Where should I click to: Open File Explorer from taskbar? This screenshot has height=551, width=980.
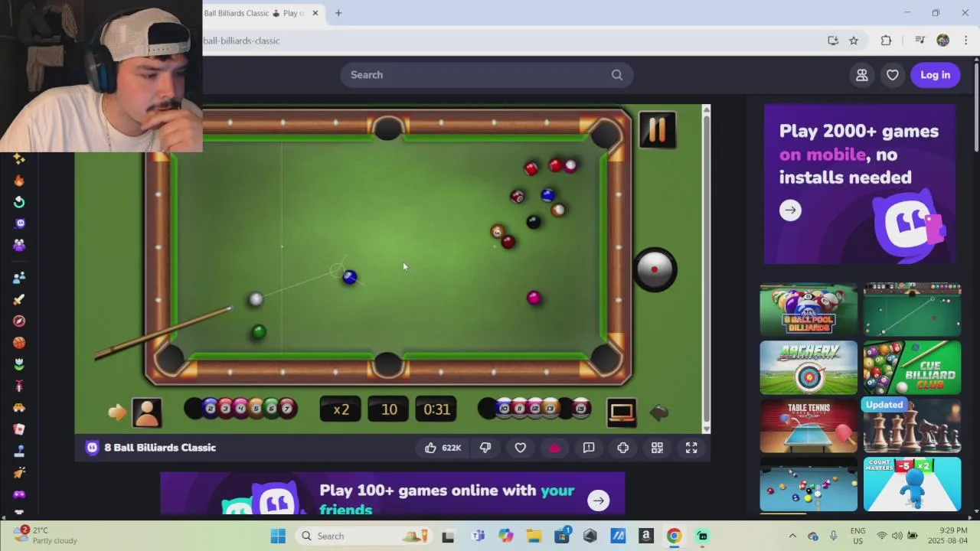point(534,536)
